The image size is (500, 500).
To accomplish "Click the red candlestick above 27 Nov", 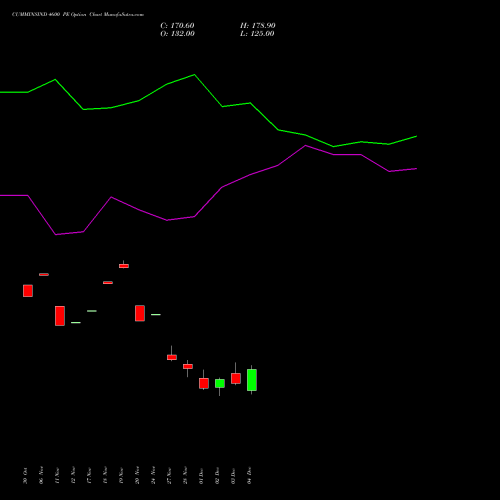I will click(172, 357).
